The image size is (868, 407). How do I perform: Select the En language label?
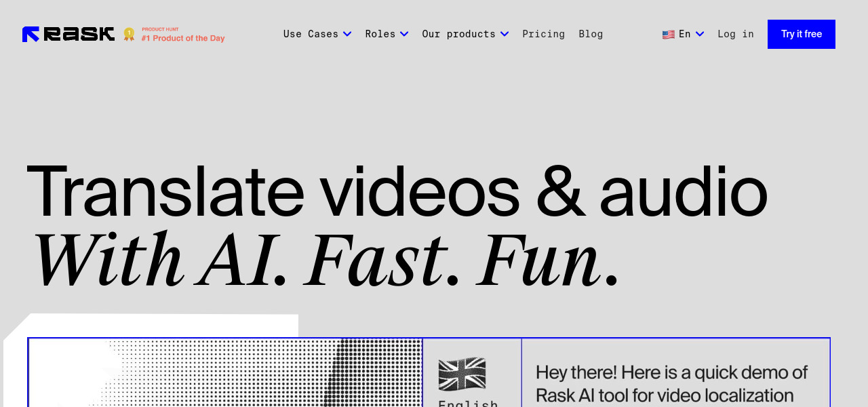pyautogui.click(x=685, y=34)
